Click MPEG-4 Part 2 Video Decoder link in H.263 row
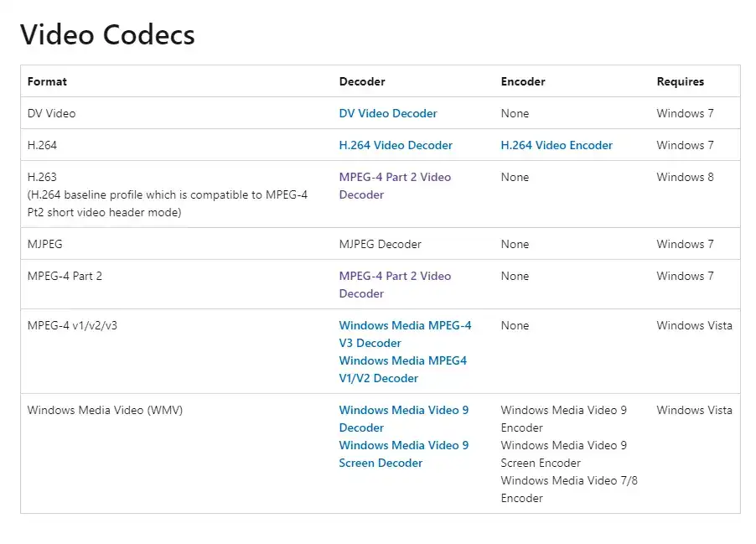 [x=395, y=186]
